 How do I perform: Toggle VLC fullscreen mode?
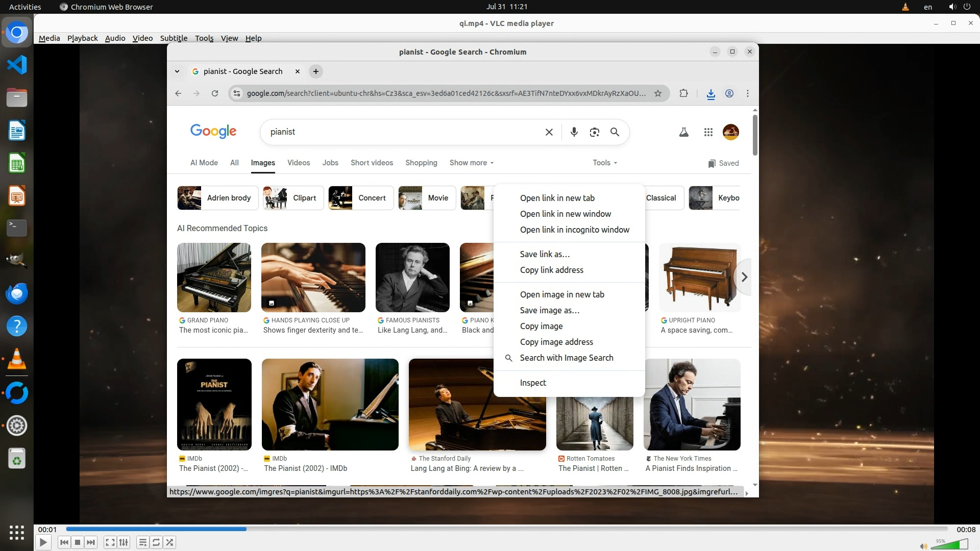tap(110, 542)
